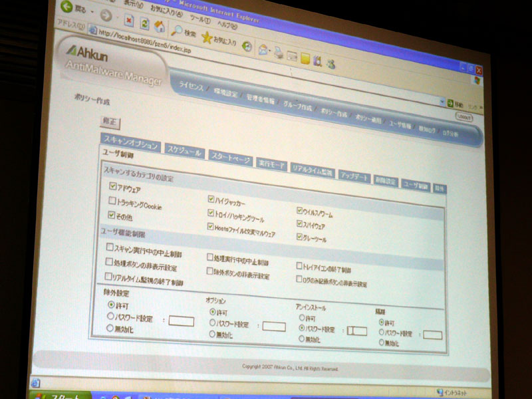Click the page icon in address bar

pyautogui.click(x=92, y=30)
